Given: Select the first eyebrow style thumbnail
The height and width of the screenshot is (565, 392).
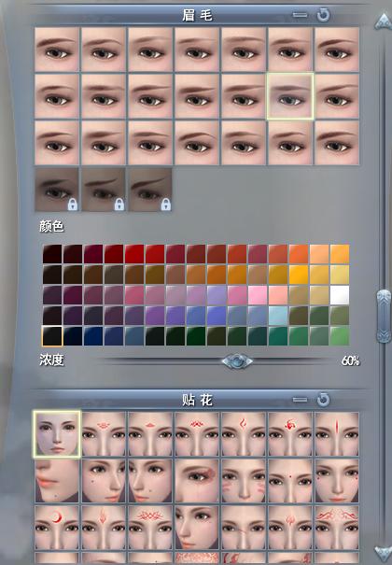Looking at the screenshot, I should 57,49.
